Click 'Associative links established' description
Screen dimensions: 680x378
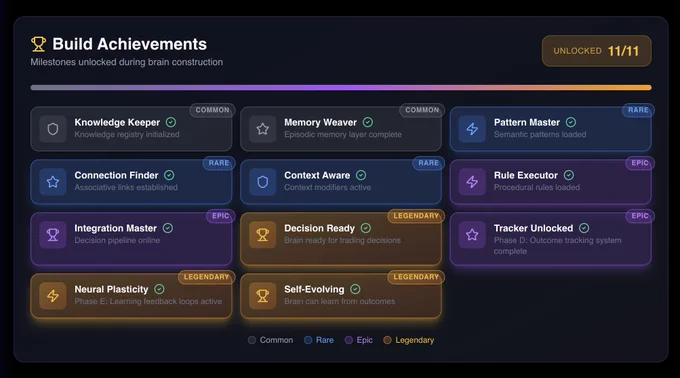coord(126,187)
